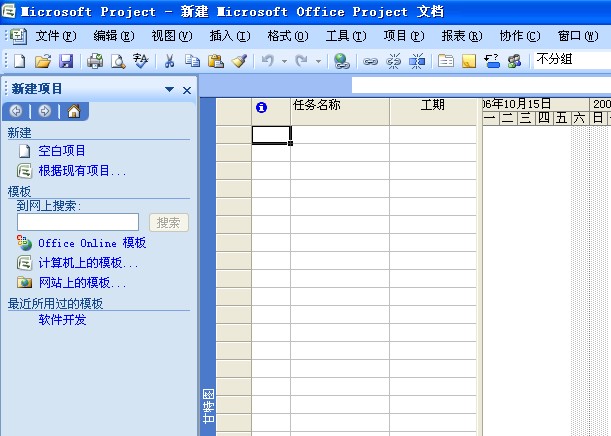Click the Office Online 模板 link

pyautogui.click(x=92, y=243)
